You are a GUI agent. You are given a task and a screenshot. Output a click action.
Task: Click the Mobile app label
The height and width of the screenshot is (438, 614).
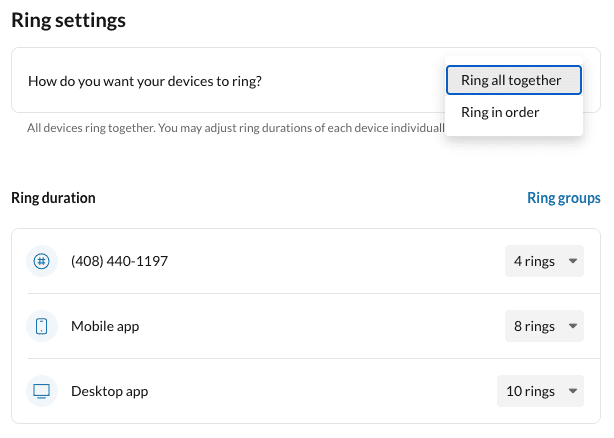pyautogui.click(x=107, y=326)
